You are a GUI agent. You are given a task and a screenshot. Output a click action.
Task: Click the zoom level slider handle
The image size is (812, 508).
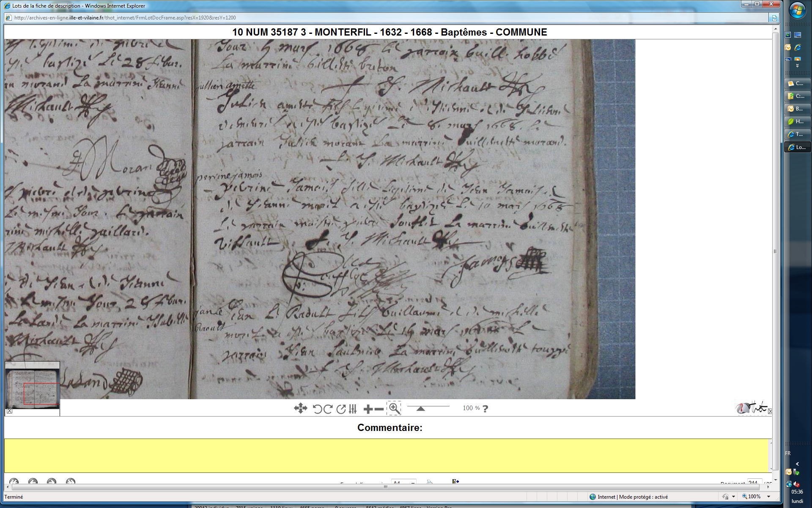tap(420, 409)
